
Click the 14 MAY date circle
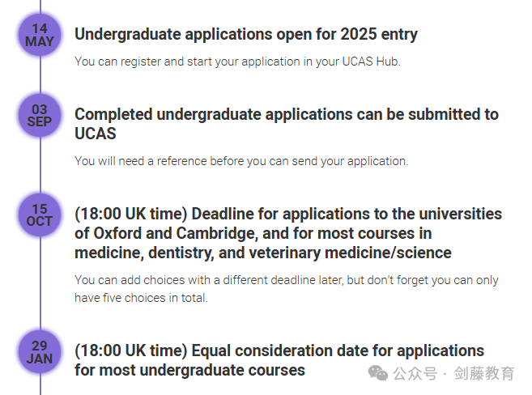point(40,35)
